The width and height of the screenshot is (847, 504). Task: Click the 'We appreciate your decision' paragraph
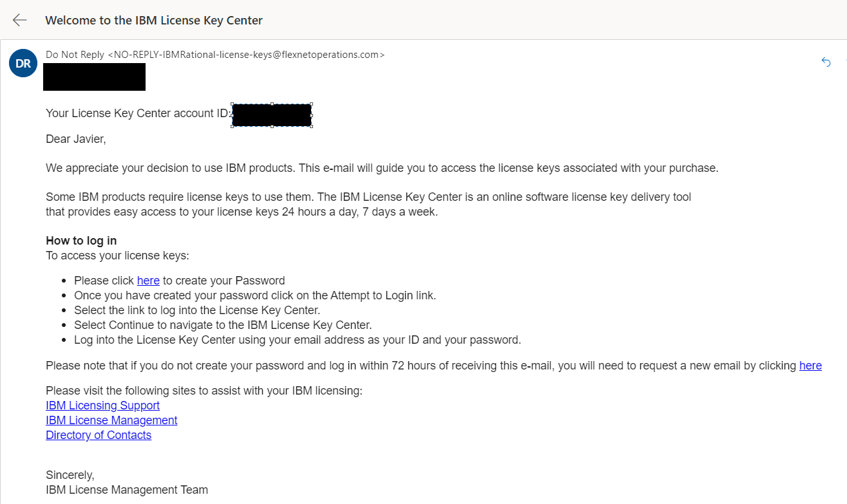click(381, 168)
